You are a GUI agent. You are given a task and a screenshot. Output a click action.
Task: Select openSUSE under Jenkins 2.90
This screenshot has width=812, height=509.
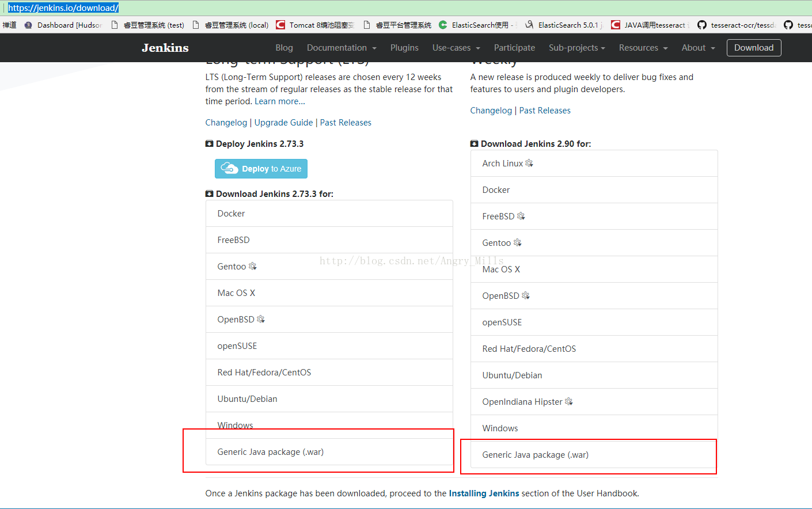[x=594, y=322]
